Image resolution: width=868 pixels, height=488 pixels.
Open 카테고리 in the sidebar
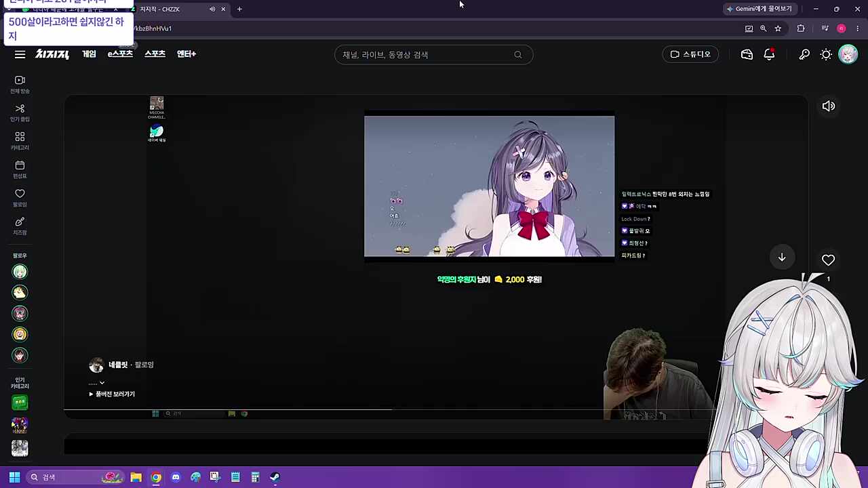[x=20, y=142]
